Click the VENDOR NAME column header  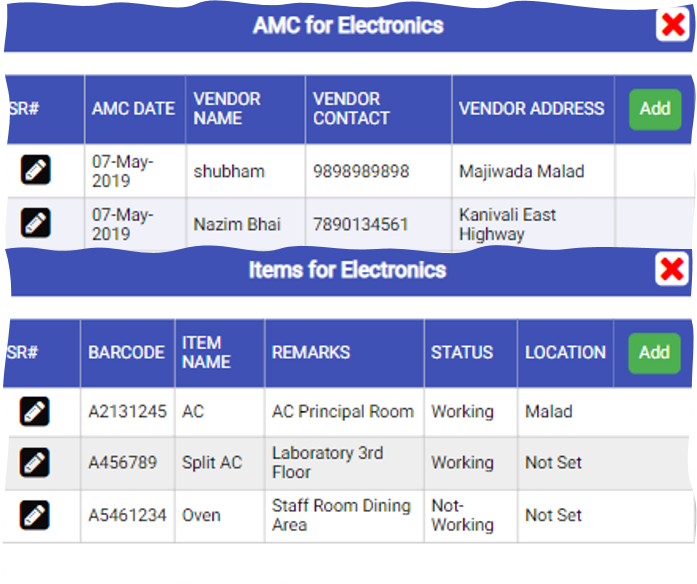point(227,109)
